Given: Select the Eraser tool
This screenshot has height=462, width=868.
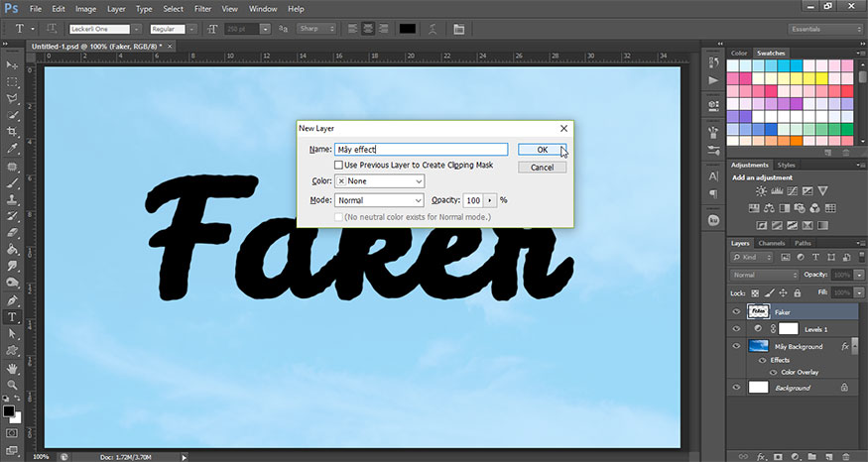Looking at the screenshot, I should point(12,232).
